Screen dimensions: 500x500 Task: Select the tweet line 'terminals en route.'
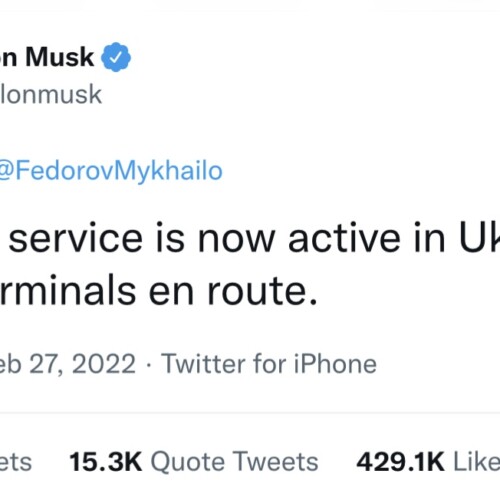[158, 291]
